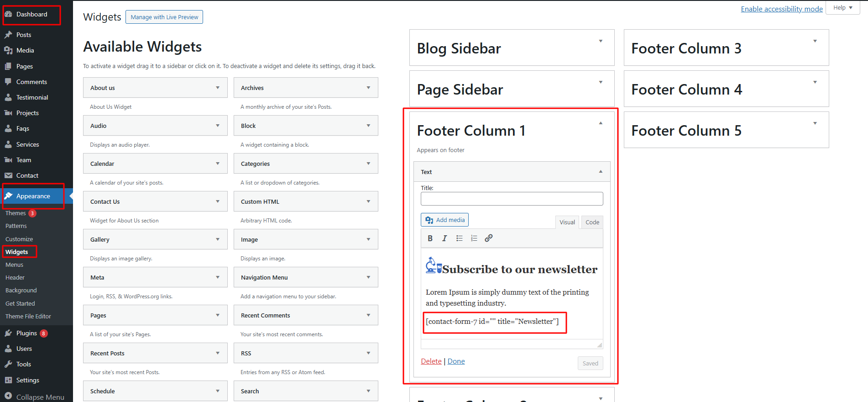Expand the Page Sidebar panel
The height and width of the screenshot is (402, 868).
pyautogui.click(x=601, y=82)
